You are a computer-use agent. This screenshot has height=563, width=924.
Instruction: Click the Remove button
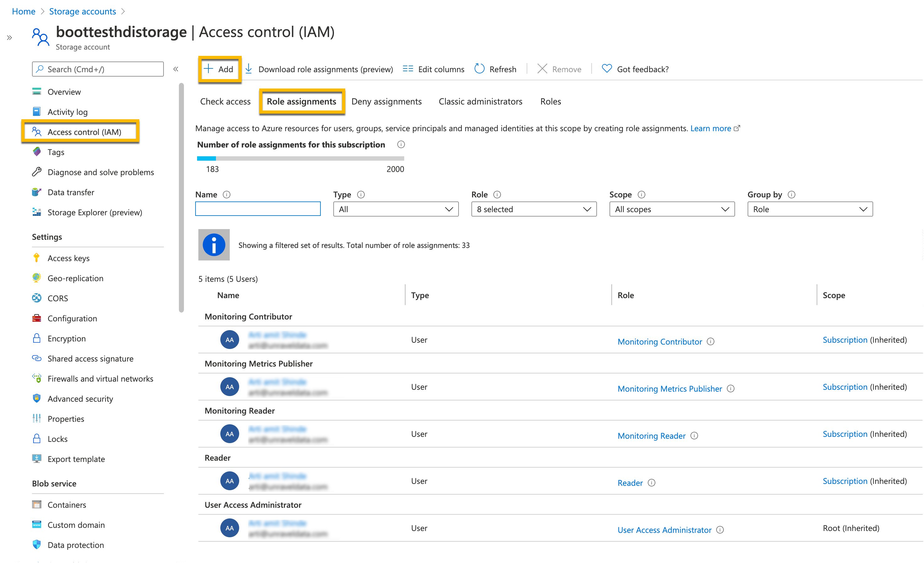pyautogui.click(x=559, y=69)
